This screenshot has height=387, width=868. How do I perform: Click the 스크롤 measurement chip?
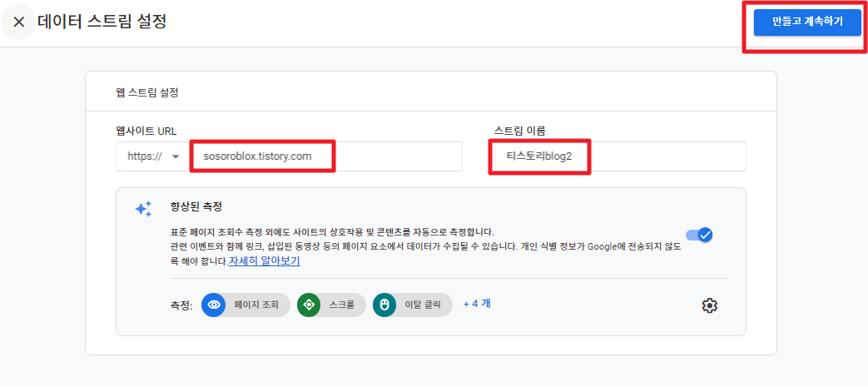(331, 305)
